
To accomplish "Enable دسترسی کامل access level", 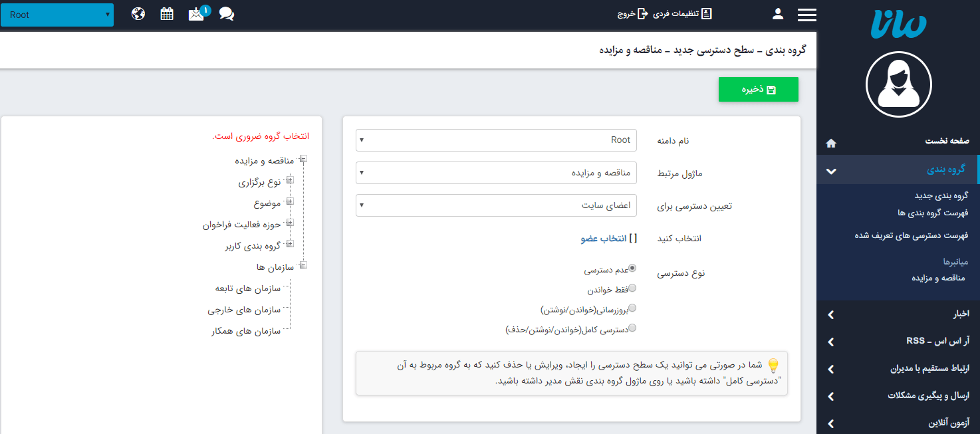I will coord(632,327).
